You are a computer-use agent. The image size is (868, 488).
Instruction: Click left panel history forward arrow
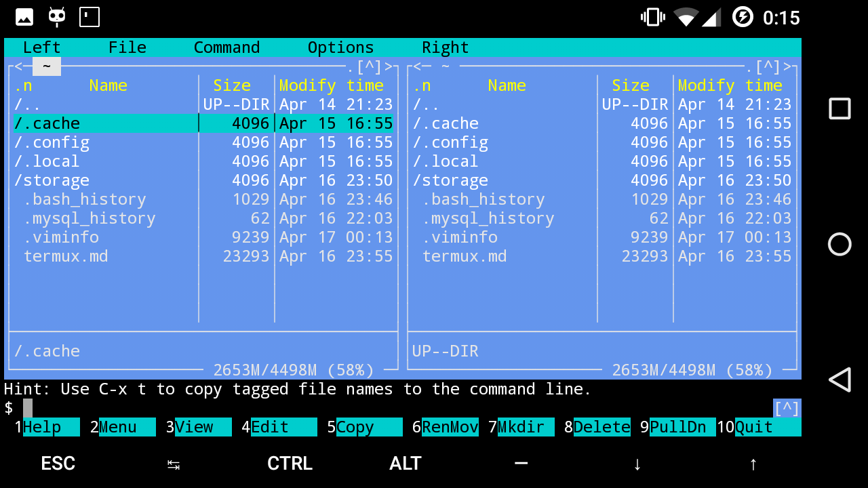[389, 66]
